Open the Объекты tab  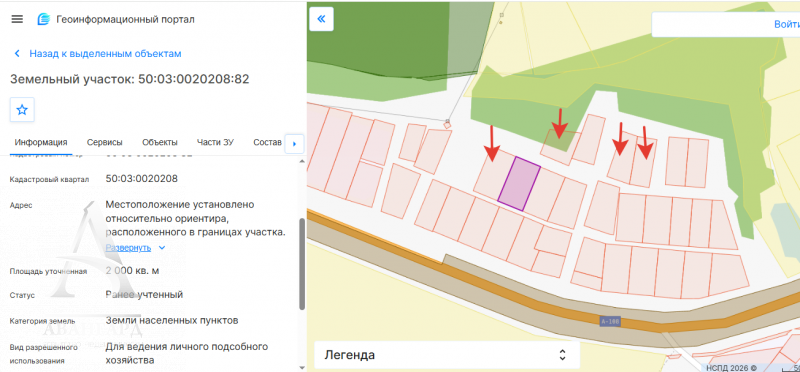click(x=160, y=142)
